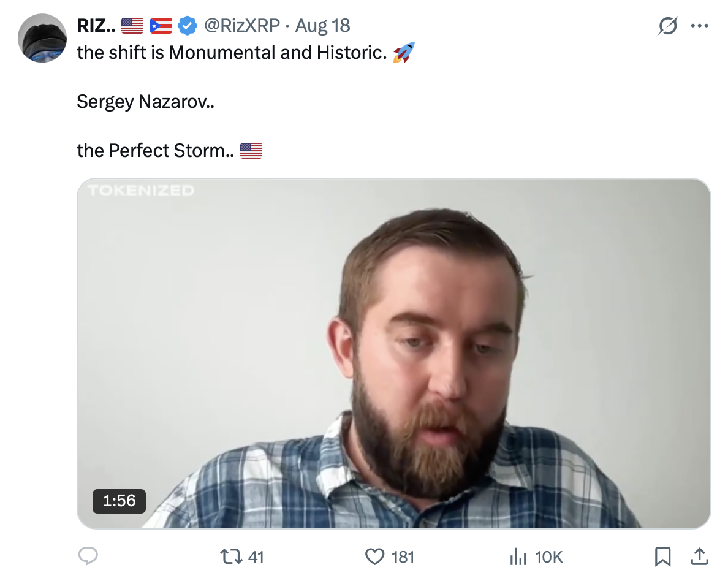Click the TOKENIZED watermark on video

[x=141, y=191]
